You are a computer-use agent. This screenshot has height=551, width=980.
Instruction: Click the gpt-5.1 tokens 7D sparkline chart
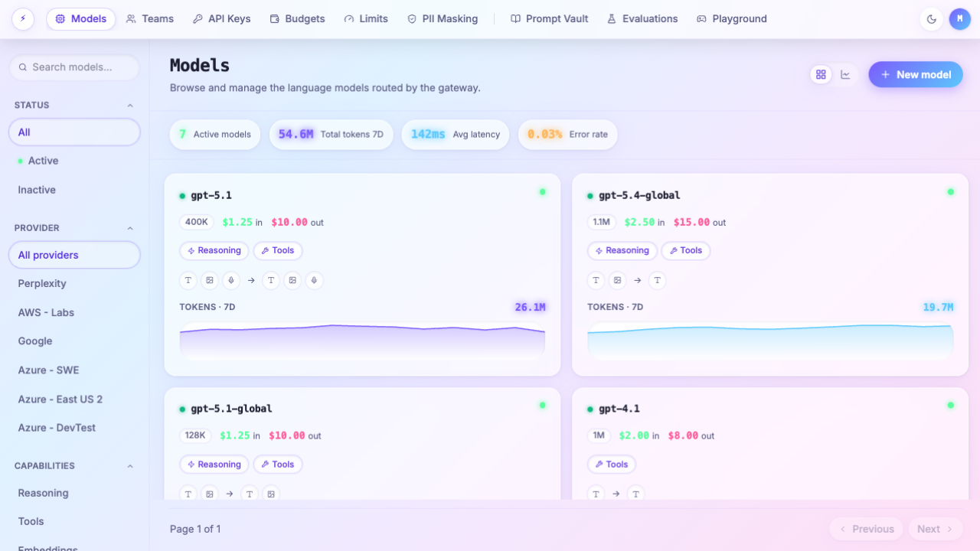[362, 341]
